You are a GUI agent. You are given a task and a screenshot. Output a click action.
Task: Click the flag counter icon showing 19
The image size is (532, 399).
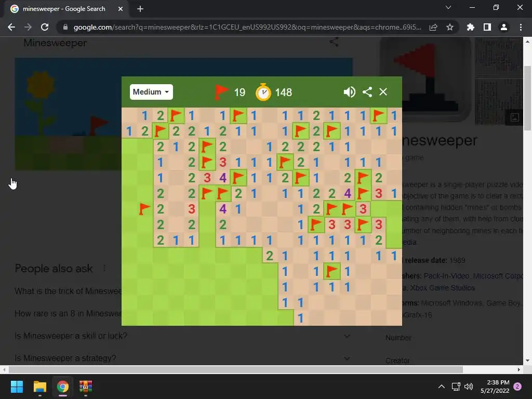click(221, 92)
